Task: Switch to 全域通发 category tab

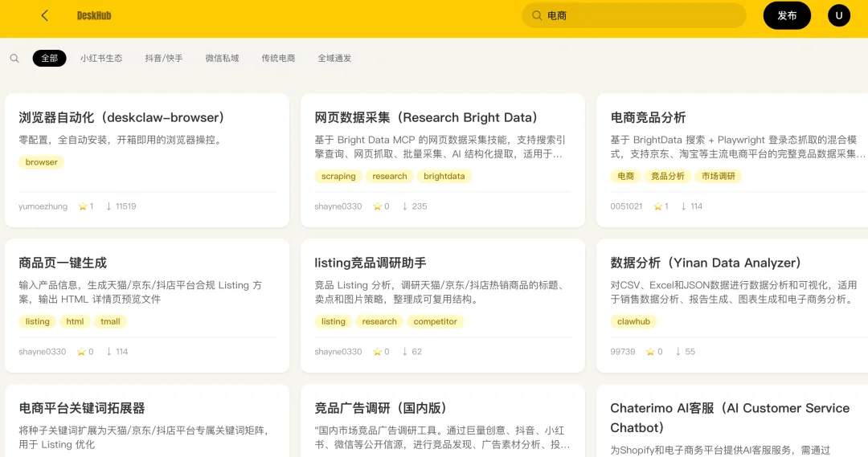Action: pyautogui.click(x=334, y=58)
